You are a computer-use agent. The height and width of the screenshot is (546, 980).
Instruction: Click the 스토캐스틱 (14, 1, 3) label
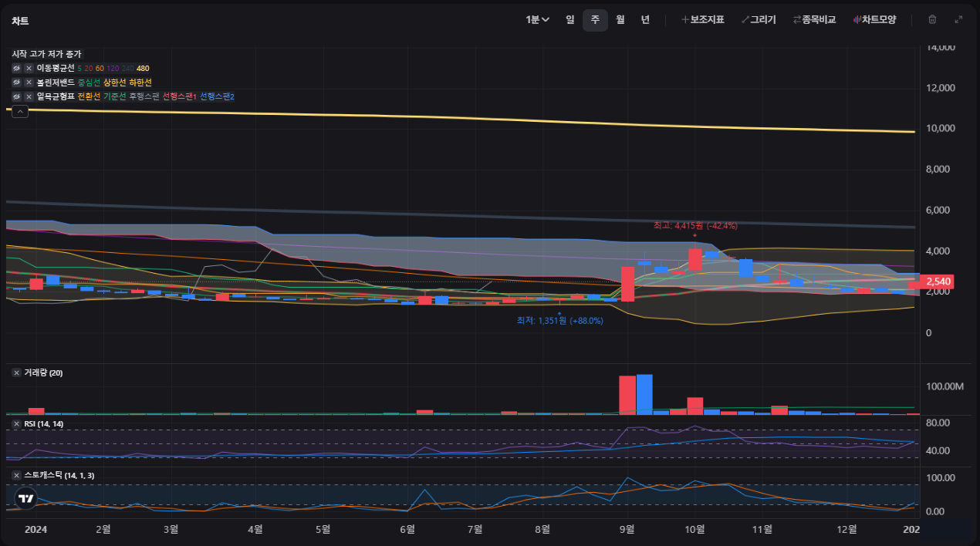click(59, 475)
